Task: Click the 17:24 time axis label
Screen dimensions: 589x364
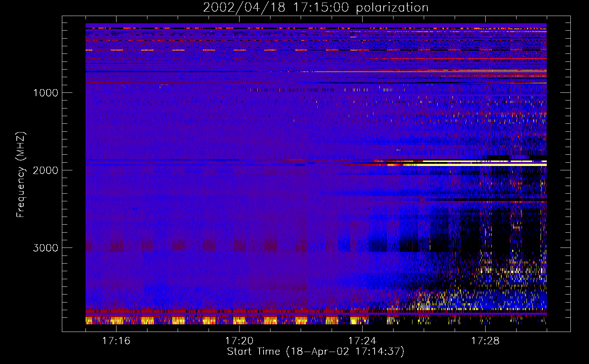Action: (362, 341)
